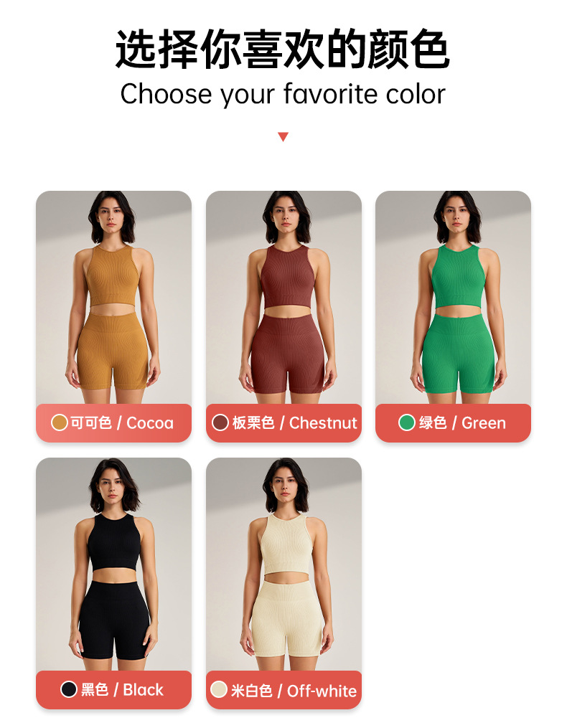Click the Cocoa color swatch circle
The width and height of the screenshot is (567, 728).
[x=60, y=422]
